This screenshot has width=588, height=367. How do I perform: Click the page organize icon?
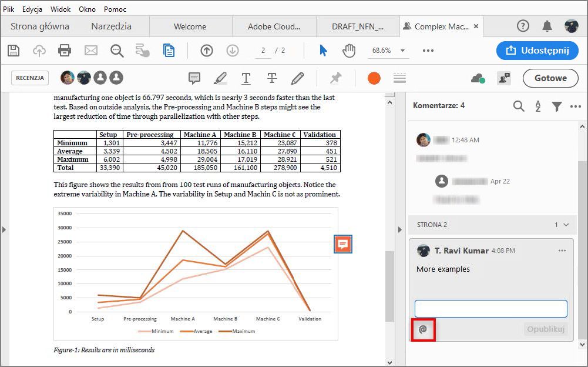pos(169,51)
